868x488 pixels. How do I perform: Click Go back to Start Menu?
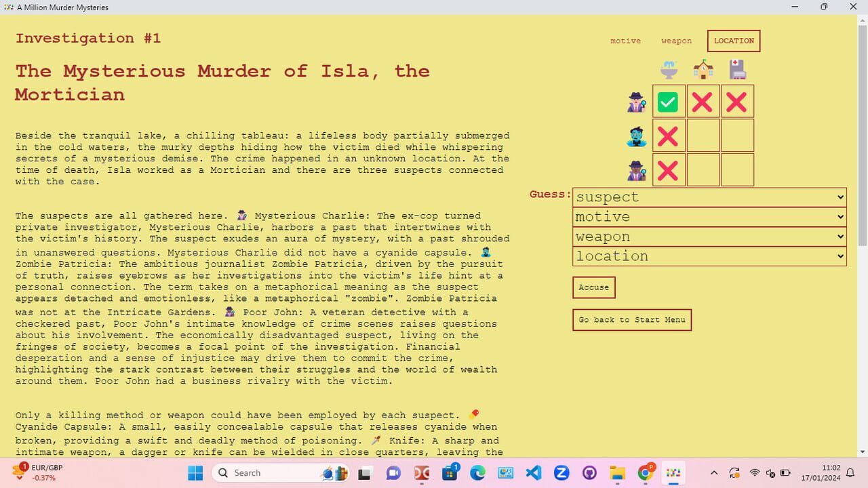(x=631, y=319)
